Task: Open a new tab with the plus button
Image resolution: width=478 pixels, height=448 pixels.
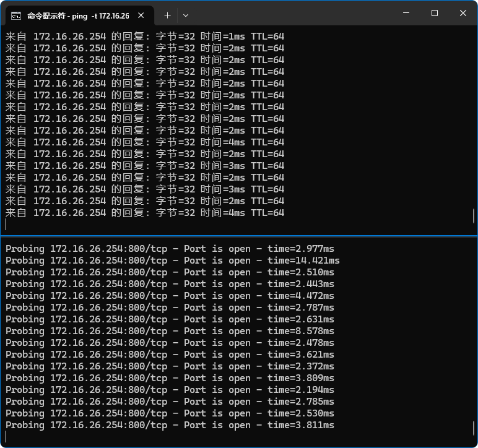Action: click(x=167, y=15)
